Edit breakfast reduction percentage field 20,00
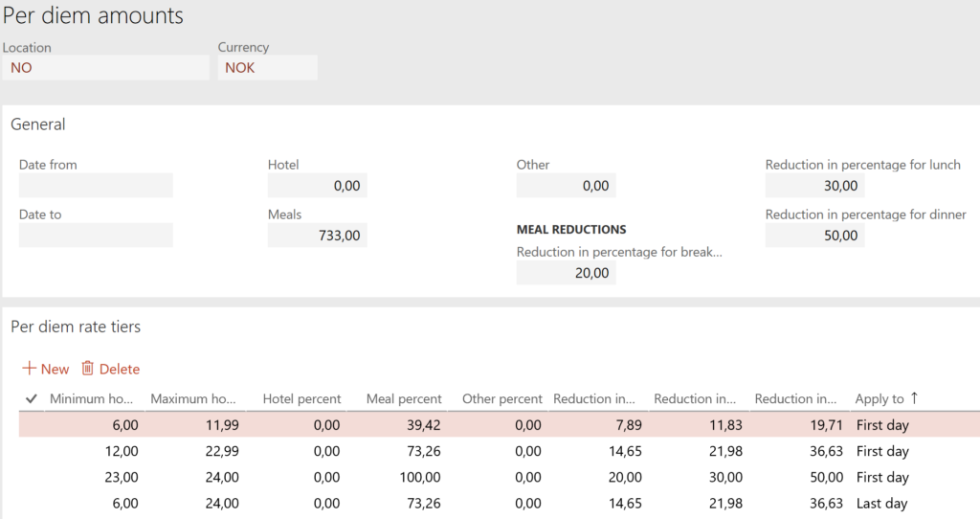 (567, 273)
